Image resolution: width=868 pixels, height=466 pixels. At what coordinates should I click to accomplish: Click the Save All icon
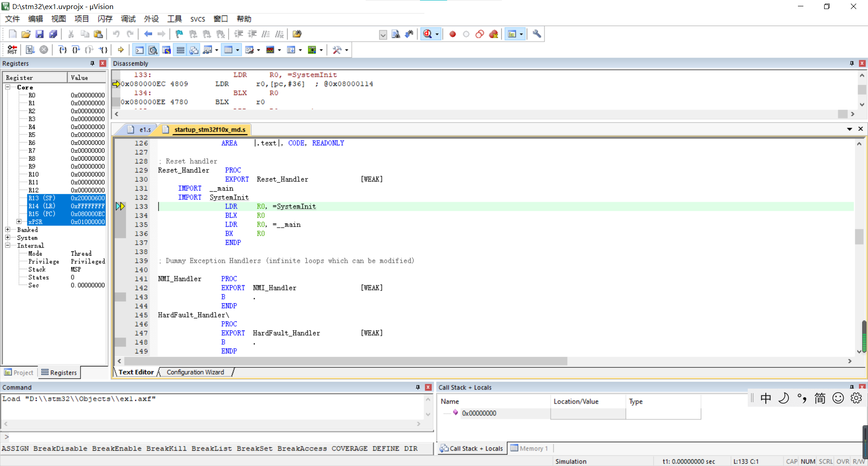(53, 34)
